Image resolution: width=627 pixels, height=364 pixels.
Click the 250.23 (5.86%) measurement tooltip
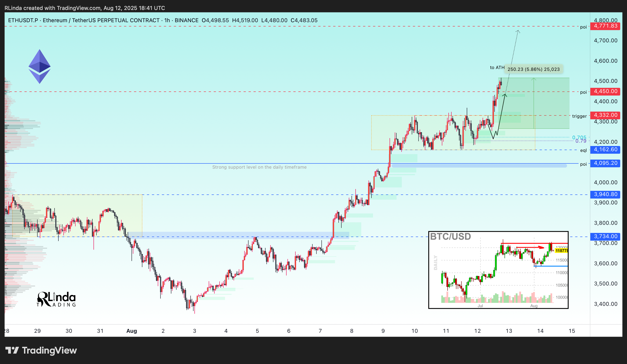click(534, 69)
